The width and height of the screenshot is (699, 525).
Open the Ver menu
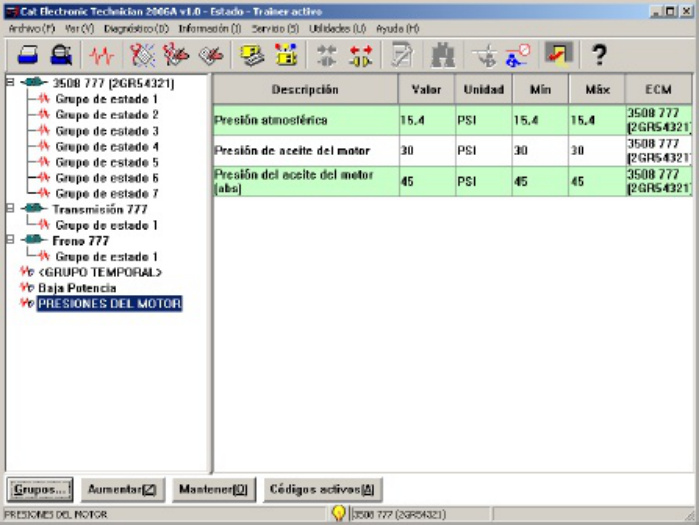point(79,29)
